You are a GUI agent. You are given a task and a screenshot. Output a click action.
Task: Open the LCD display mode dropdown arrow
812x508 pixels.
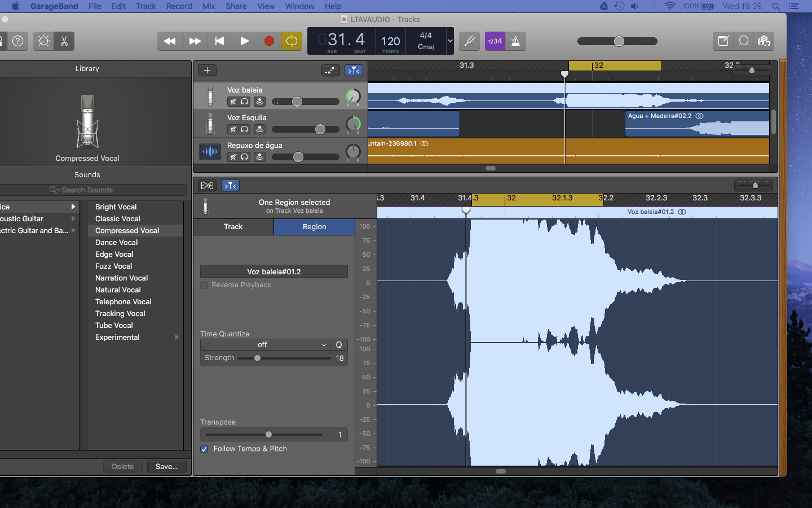(x=450, y=41)
